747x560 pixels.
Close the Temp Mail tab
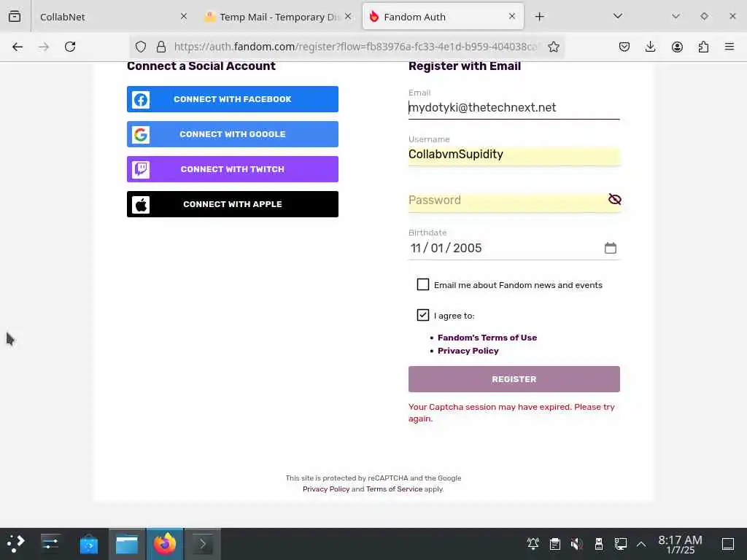(x=348, y=17)
